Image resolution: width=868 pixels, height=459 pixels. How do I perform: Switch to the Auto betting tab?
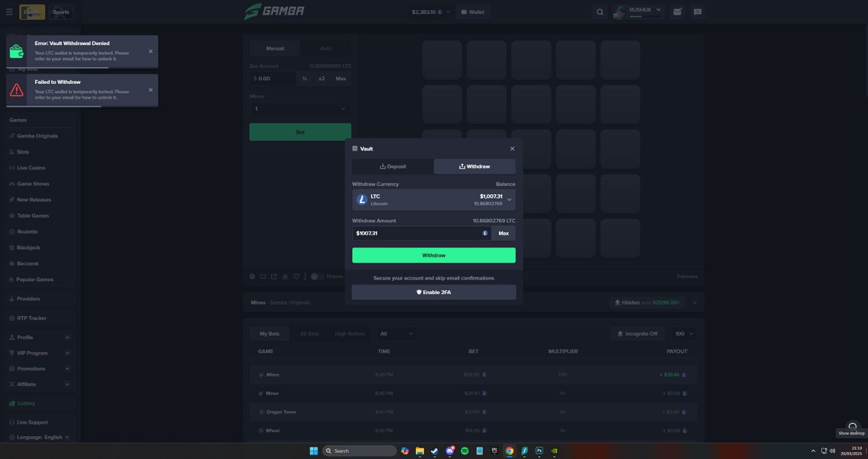pyautogui.click(x=326, y=49)
